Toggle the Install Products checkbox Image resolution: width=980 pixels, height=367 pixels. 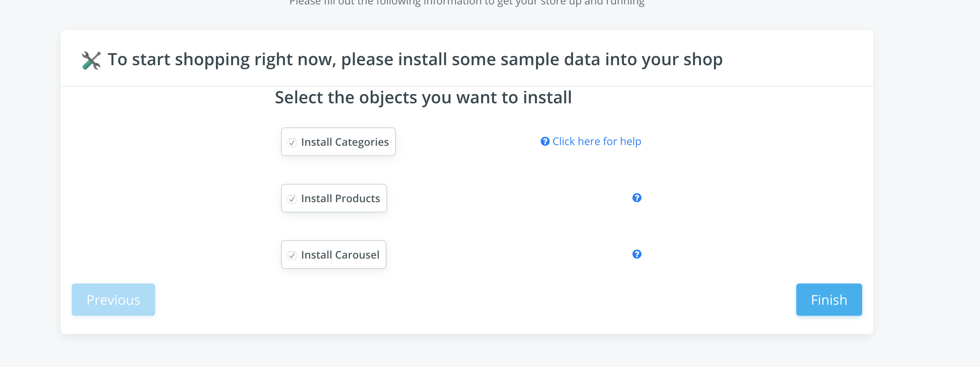coord(292,199)
